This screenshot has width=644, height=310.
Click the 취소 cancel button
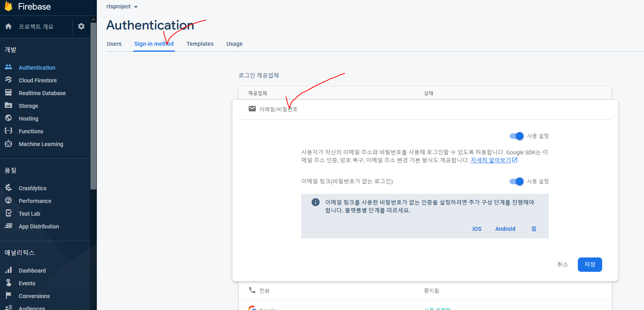[562, 265]
